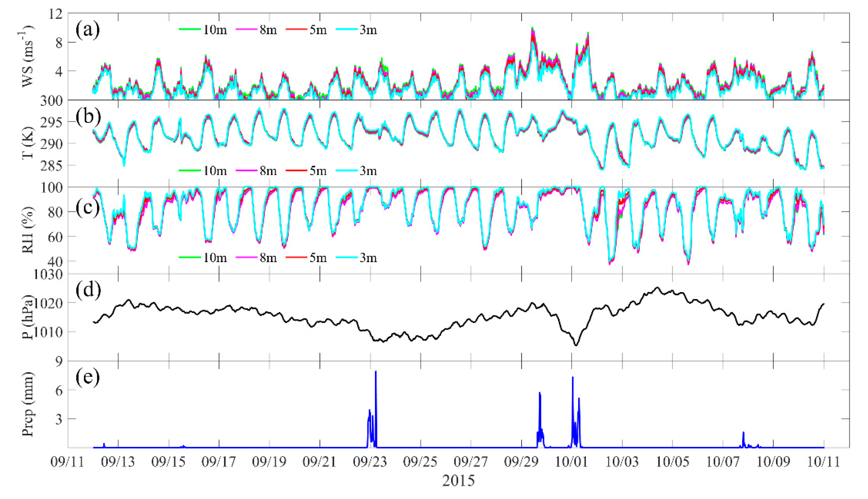Image resolution: width=868 pixels, height=499 pixels.
Task: Click the 09/25 date tick label
Action: coord(420,462)
